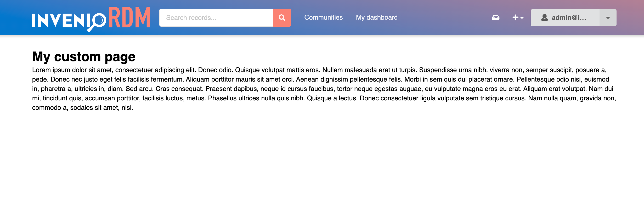Expand the user account menu arrow
The height and width of the screenshot is (218, 644).
coord(608,18)
